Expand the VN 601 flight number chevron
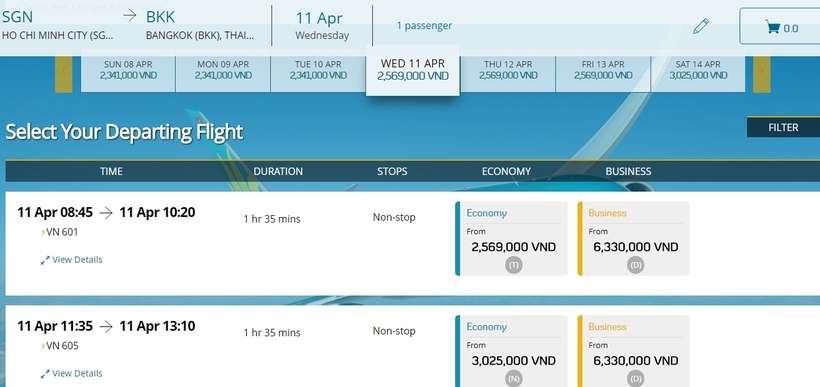 pyautogui.click(x=43, y=232)
